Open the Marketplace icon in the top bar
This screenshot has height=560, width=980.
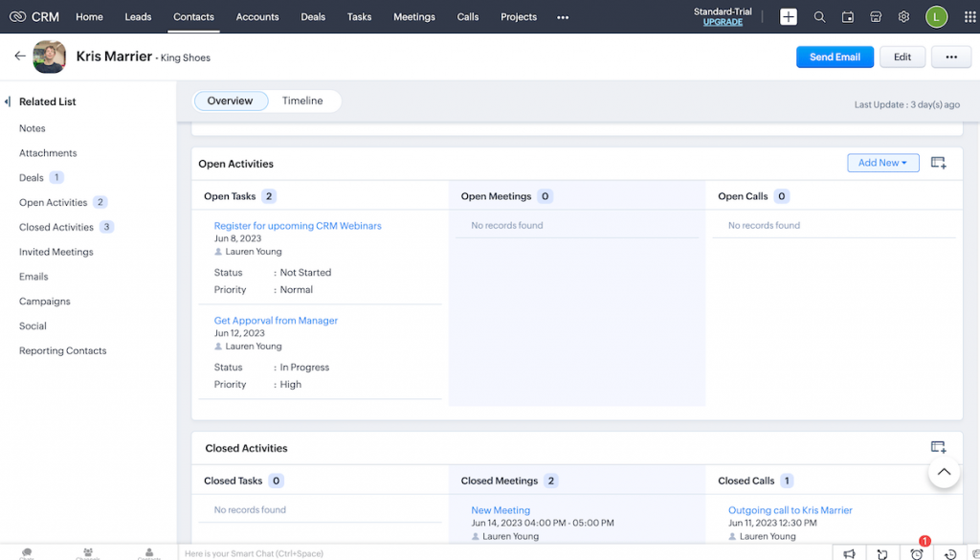875,16
